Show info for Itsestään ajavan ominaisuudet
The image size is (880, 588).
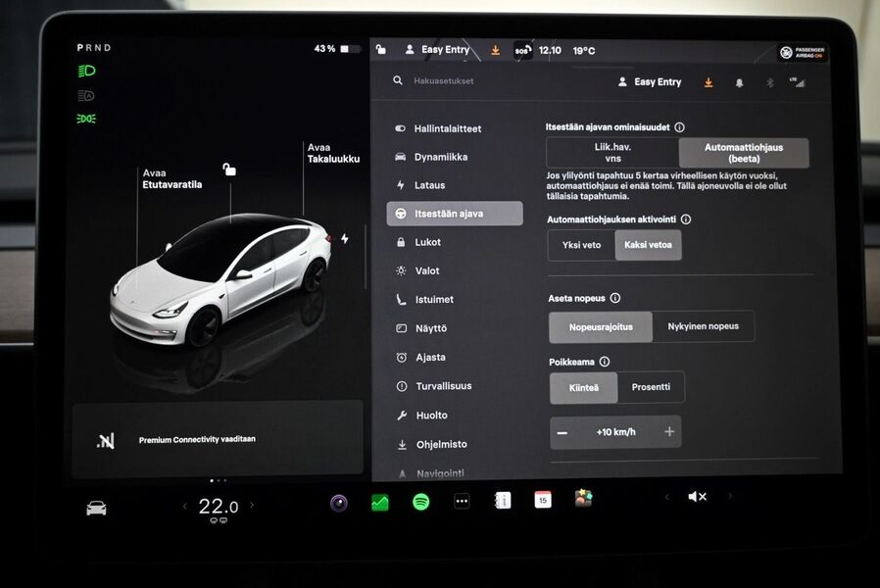pyautogui.click(x=680, y=127)
